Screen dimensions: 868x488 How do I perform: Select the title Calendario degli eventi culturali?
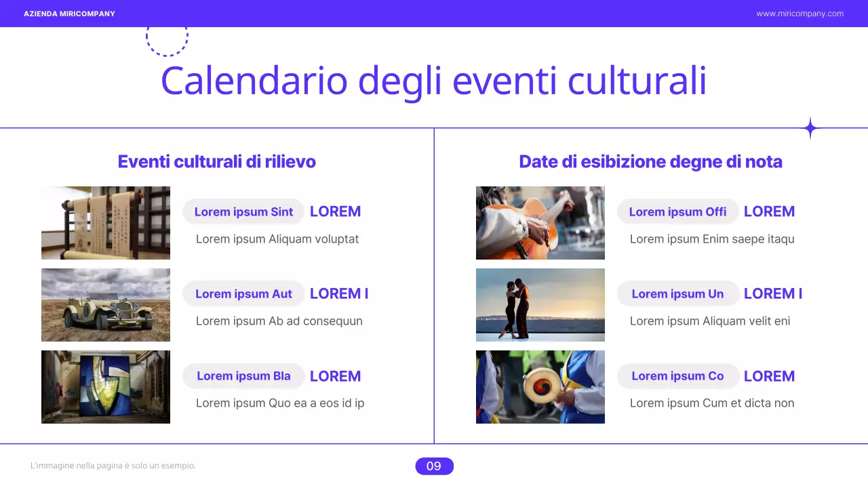pos(434,80)
